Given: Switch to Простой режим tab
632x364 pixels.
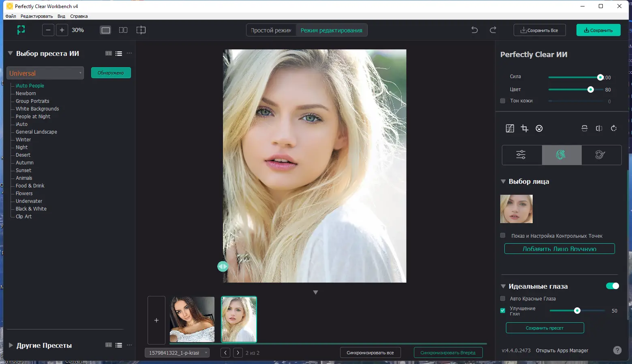Looking at the screenshot, I should (271, 30).
